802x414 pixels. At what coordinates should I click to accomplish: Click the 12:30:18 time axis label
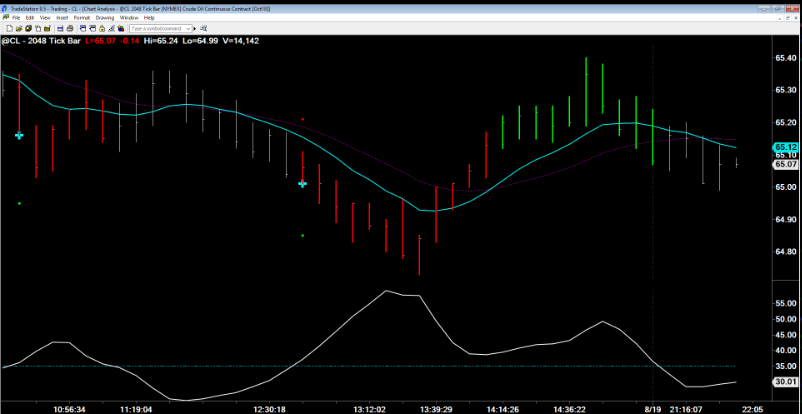(270, 409)
